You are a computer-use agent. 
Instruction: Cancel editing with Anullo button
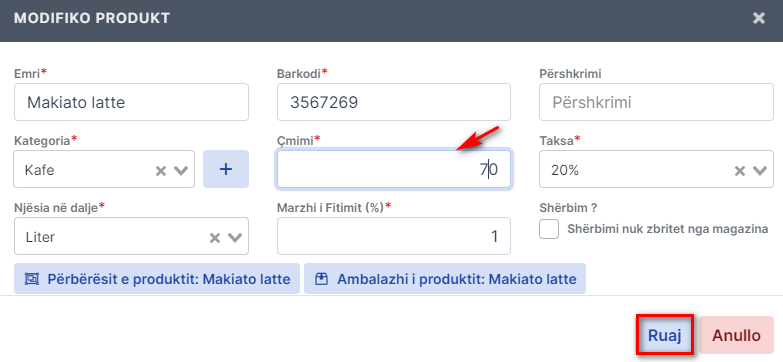tap(737, 335)
